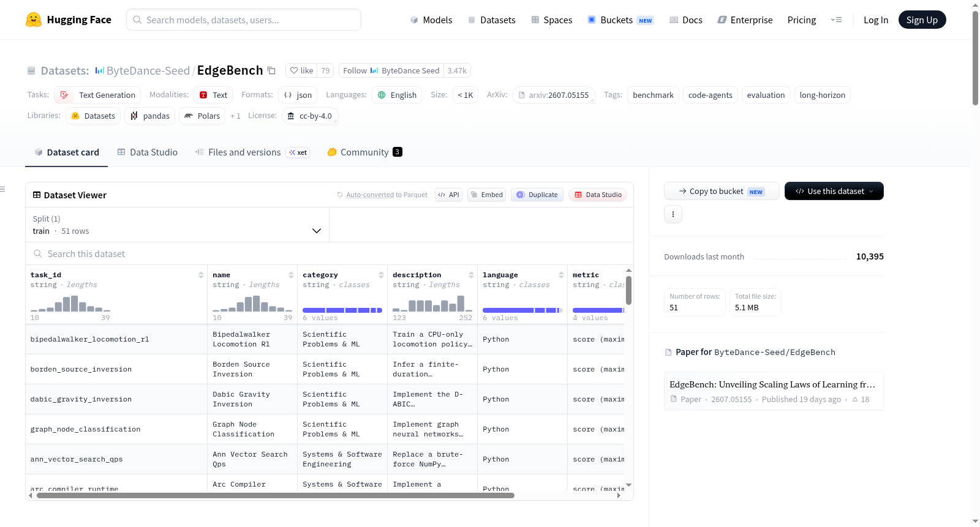
Task: Click the table's vertical scrollbar thumb
Action: click(628, 290)
